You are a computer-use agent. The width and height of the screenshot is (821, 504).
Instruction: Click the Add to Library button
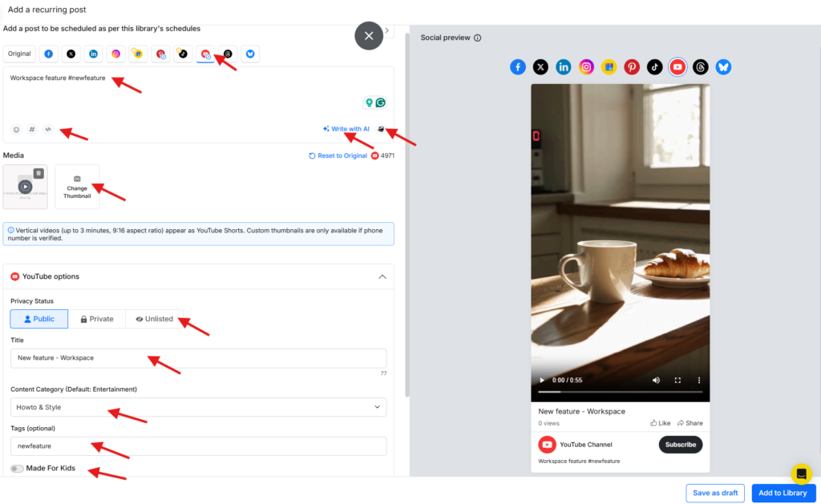point(783,494)
